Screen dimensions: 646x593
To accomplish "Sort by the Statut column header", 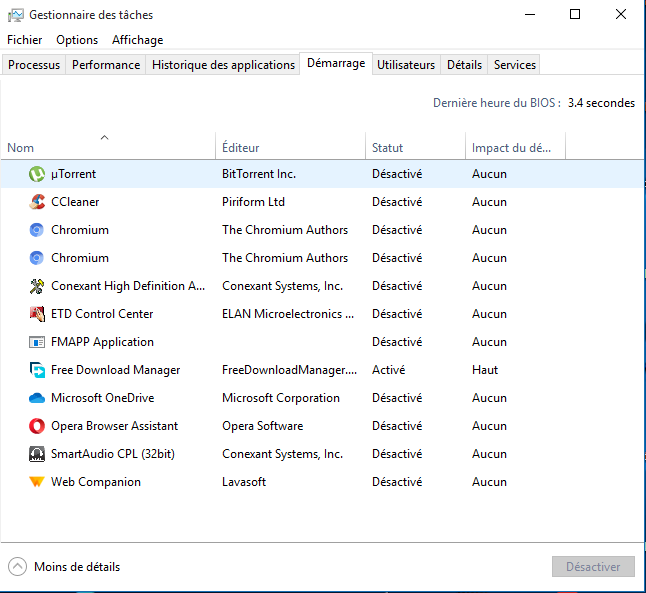I will [x=415, y=146].
